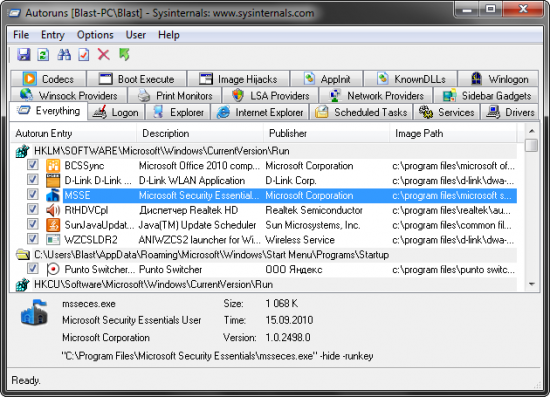Click the Save toolbar icon
Screen dimensions: 550x397
[x=24, y=54]
